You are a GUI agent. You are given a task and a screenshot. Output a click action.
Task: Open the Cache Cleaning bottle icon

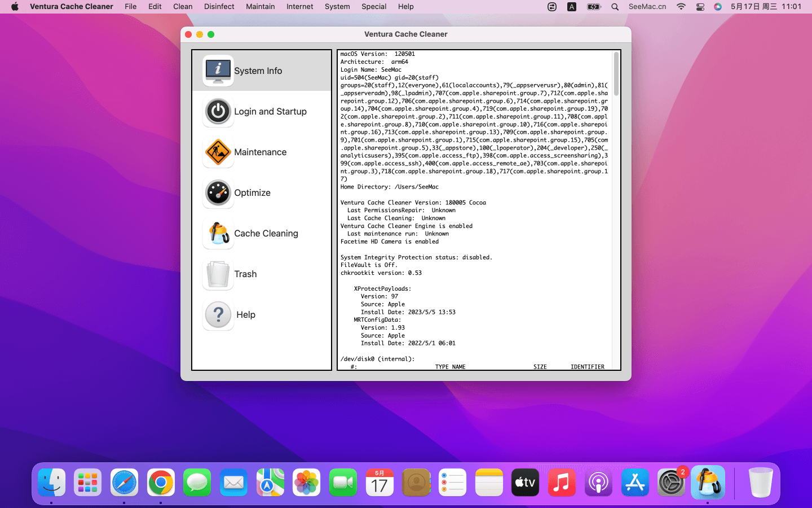click(x=218, y=233)
